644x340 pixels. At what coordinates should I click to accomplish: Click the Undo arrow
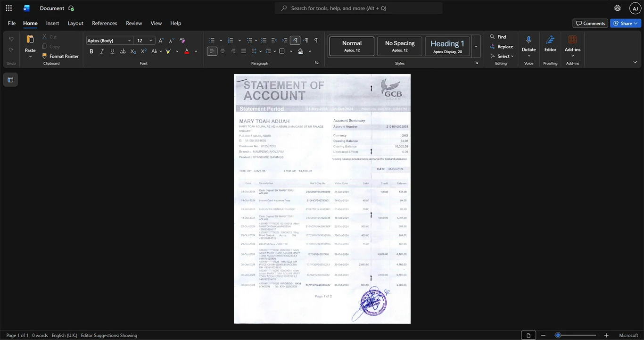click(11, 39)
